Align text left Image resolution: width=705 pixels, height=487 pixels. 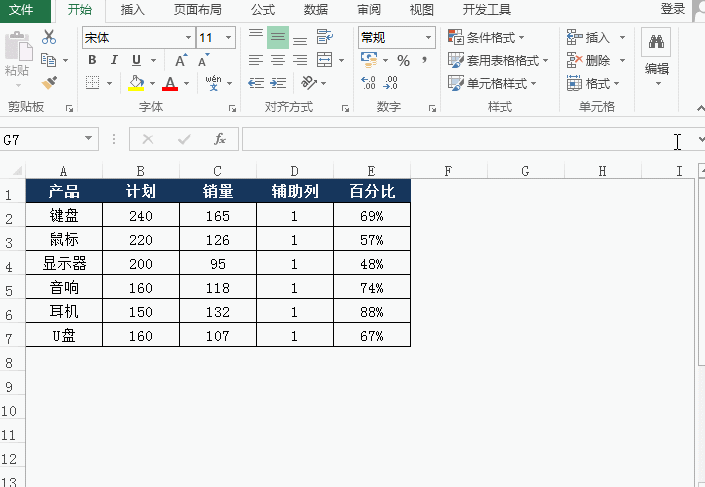pos(256,60)
